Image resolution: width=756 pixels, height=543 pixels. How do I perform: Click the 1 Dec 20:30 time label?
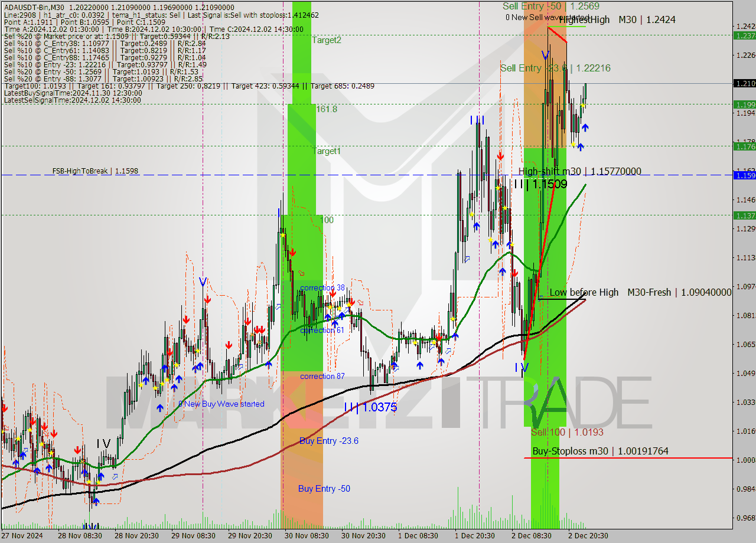475,536
